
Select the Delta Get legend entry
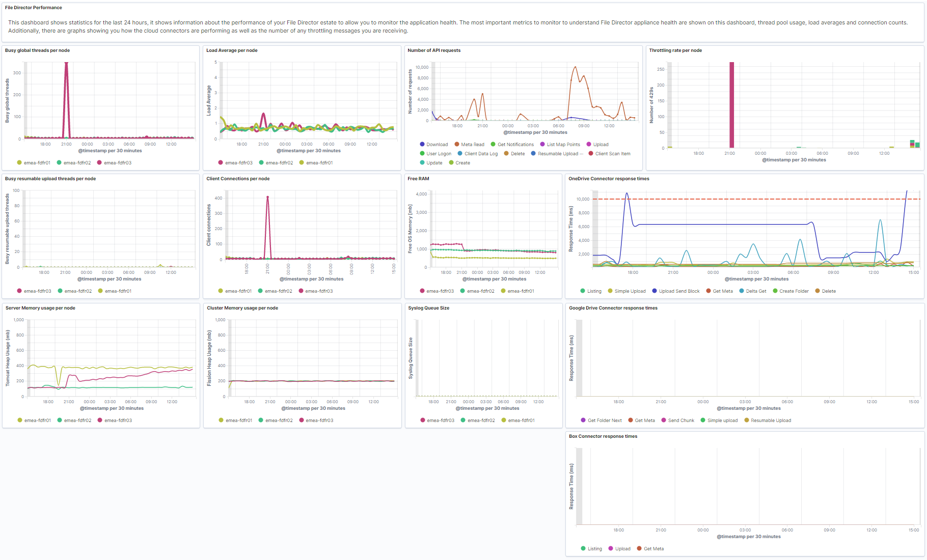click(753, 291)
